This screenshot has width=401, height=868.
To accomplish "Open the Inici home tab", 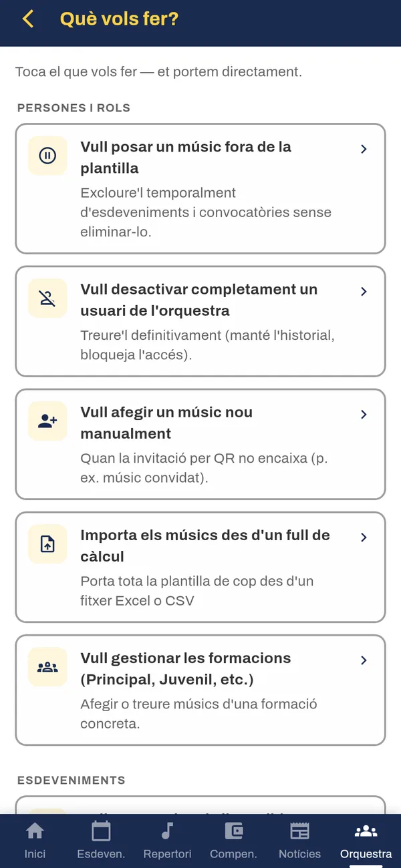I will tap(35, 841).
